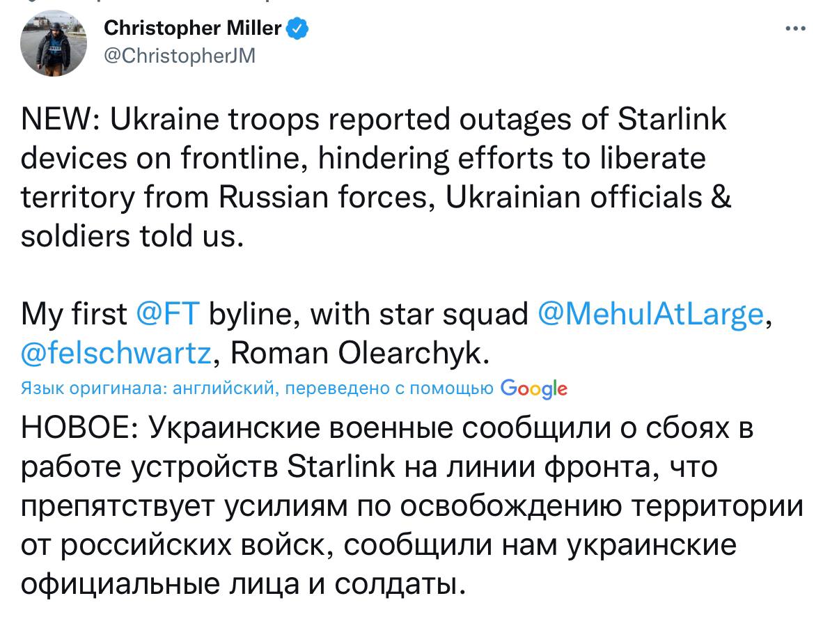This screenshot has width=823, height=644.
Task: Click the phrase "My first" before @FT
Action: [x=75, y=315]
